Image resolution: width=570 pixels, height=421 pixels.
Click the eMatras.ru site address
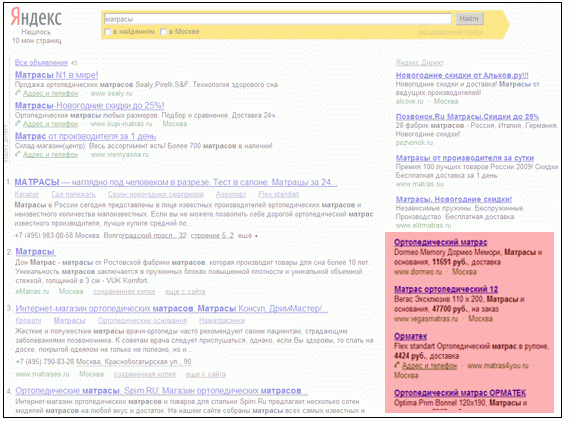click(x=32, y=292)
